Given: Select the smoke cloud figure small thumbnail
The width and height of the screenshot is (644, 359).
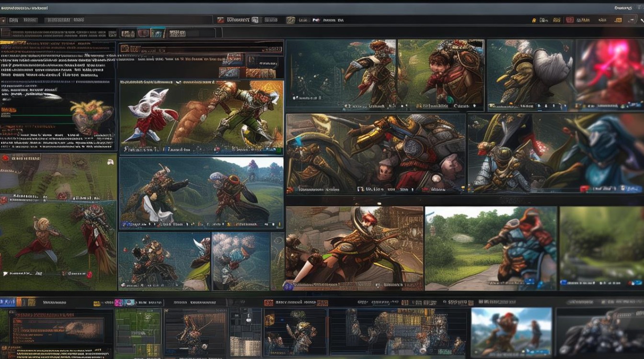Looking at the screenshot, I should point(241,261).
